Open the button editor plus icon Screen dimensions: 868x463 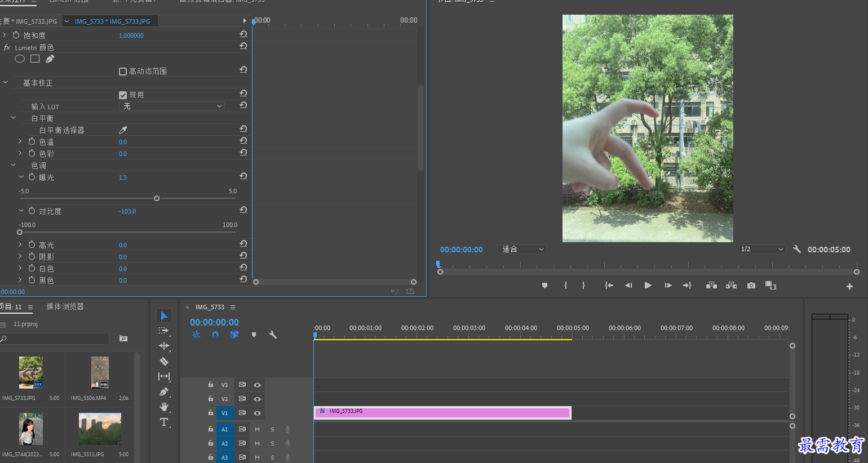click(849, 286)
